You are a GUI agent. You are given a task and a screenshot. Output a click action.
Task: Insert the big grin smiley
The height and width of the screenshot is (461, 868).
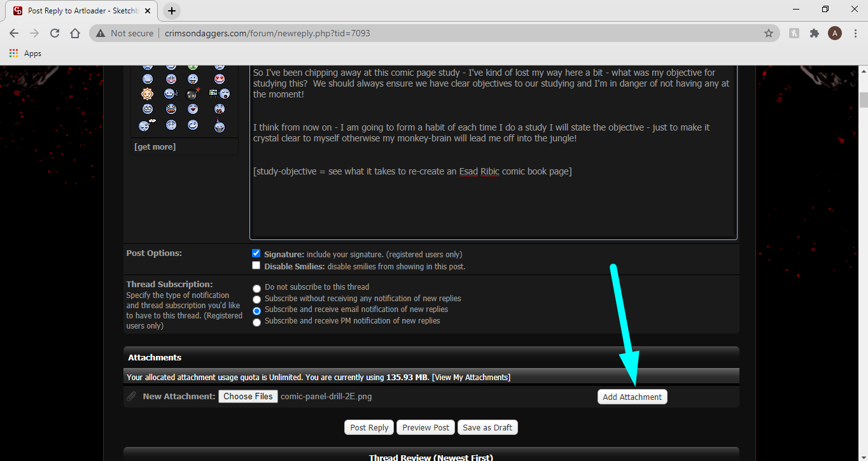pos(148,79)
